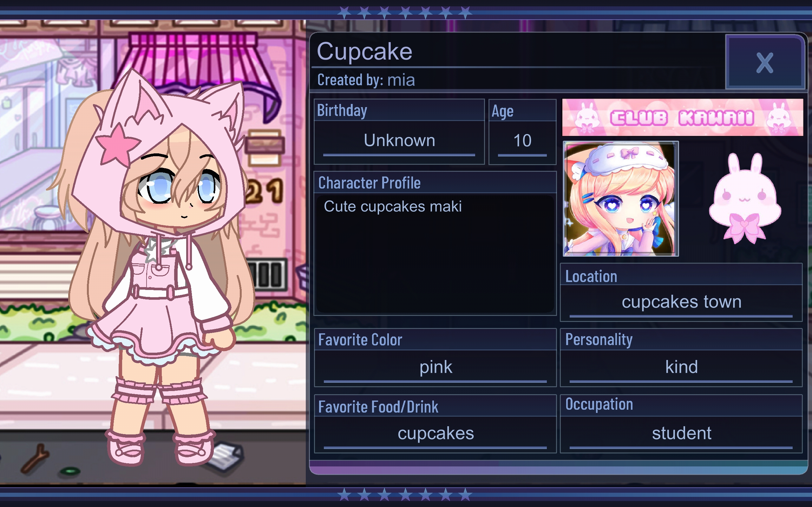
Task: Change the Age value 10
Action: pos(522,140)
